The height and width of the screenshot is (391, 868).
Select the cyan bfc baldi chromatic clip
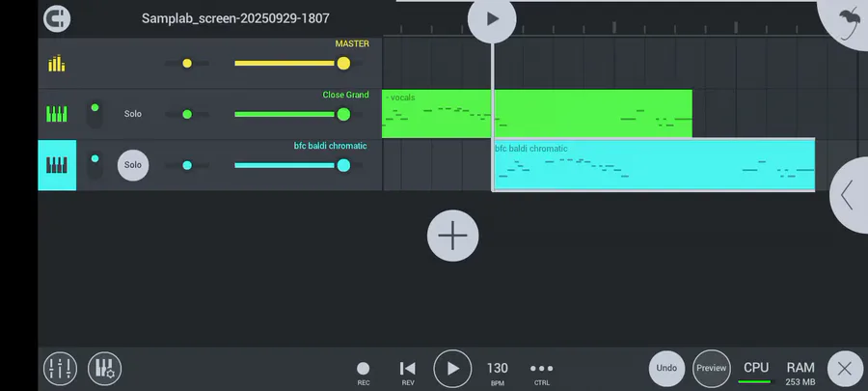click(654, 165)
